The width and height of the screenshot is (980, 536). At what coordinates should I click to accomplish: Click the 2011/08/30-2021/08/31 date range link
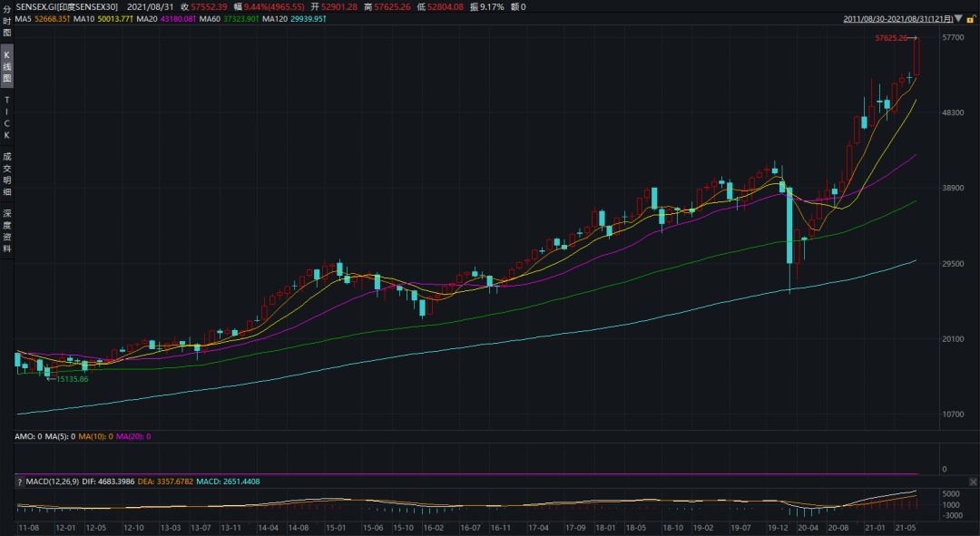[898, 19]
